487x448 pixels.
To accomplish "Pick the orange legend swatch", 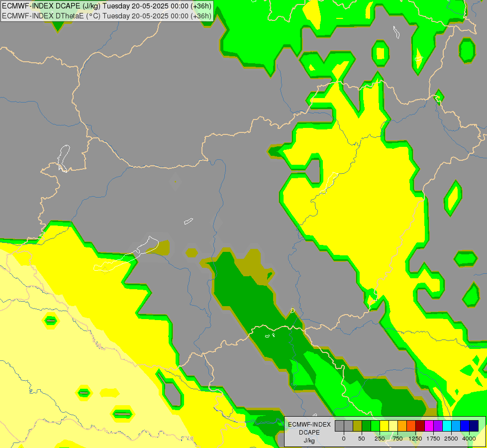I will (402, 426).
